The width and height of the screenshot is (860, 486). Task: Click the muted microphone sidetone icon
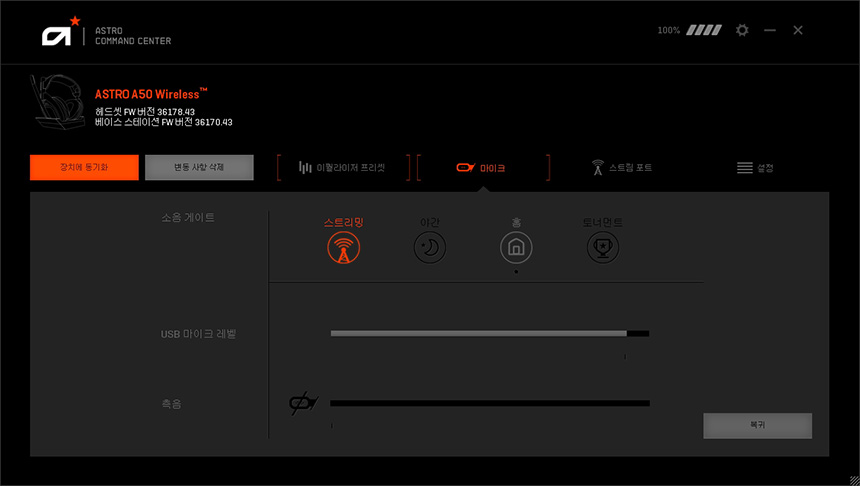tap(303, 404)
